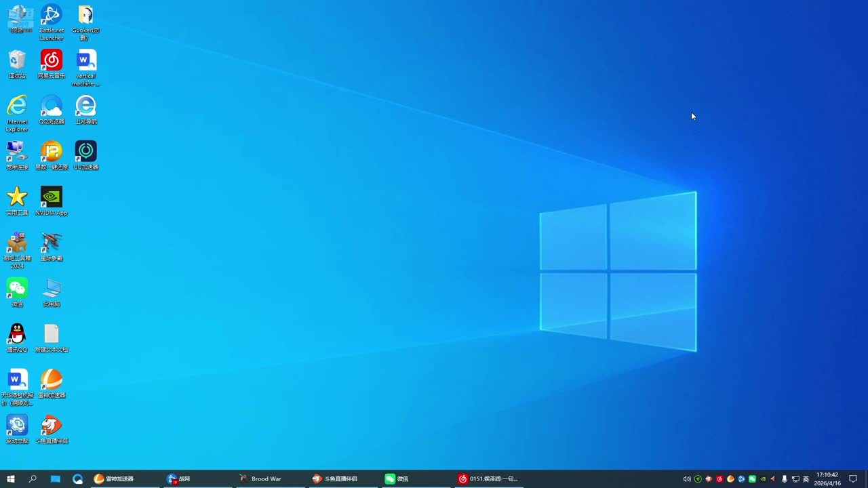Image resolution: width=868 pixels, height=488 pixels.
Task: Select the StarCraft (星际争霸) desktop shortcut
Action: point(52,243)
